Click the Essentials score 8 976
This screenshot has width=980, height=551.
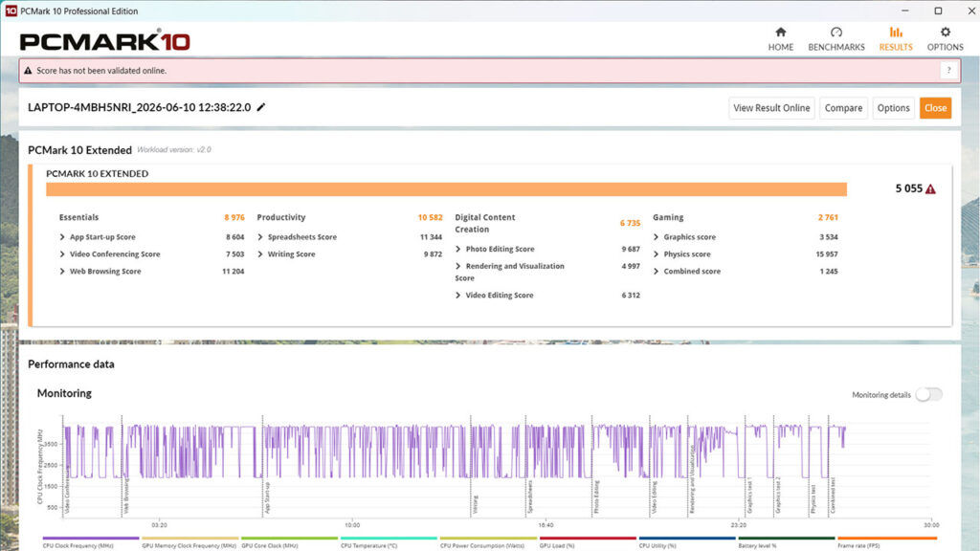pyautogui.click(x=234, y=217)
